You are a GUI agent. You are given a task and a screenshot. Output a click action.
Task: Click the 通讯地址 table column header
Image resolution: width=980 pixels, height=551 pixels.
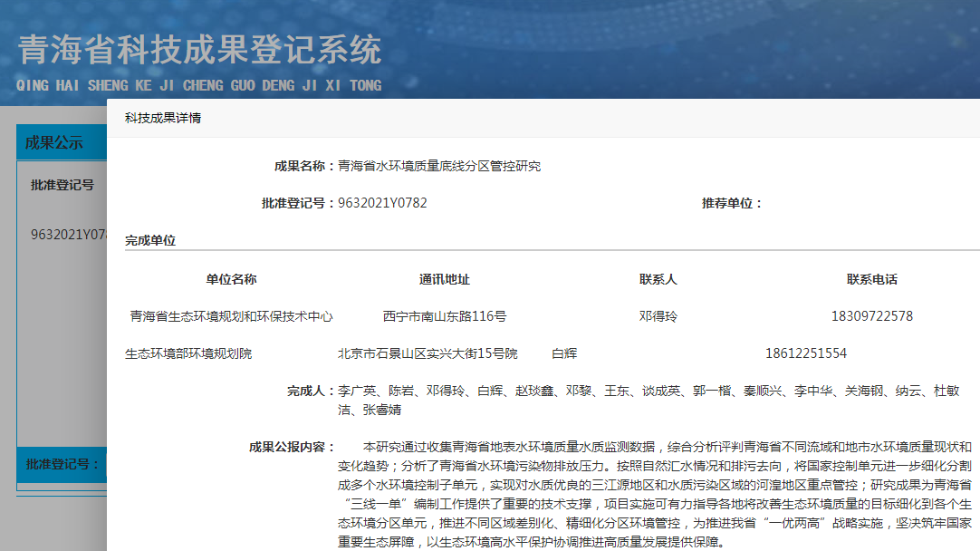(x=444, y=279)
